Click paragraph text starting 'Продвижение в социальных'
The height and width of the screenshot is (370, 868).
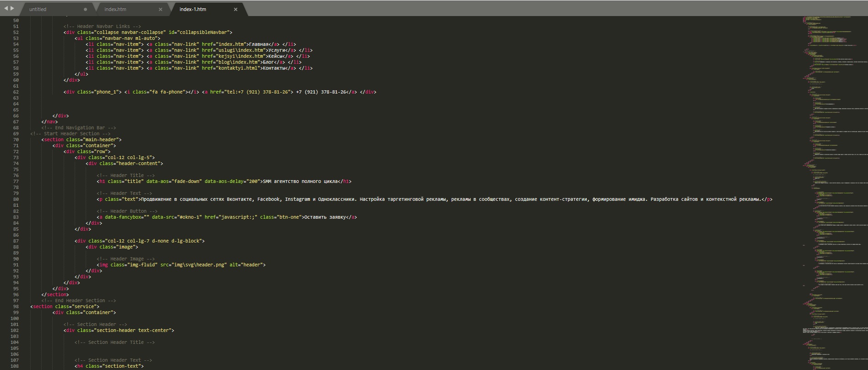(x=451, y=199)
